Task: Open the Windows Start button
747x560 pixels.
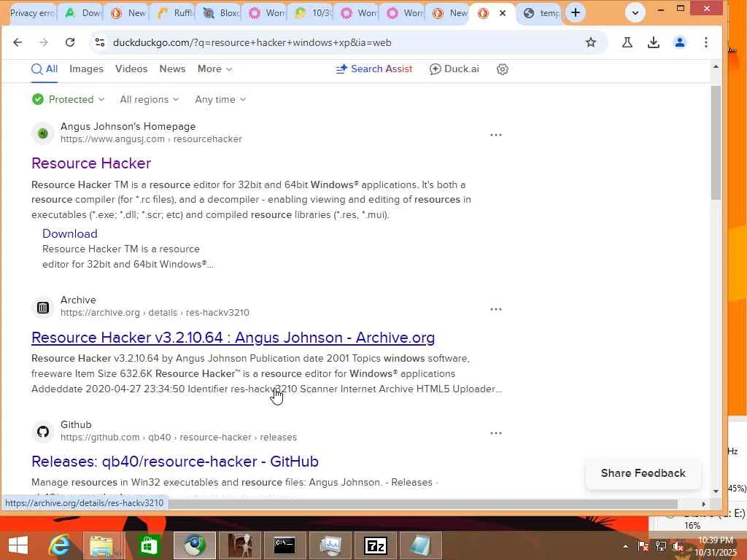Action: (x=18, y=545)
